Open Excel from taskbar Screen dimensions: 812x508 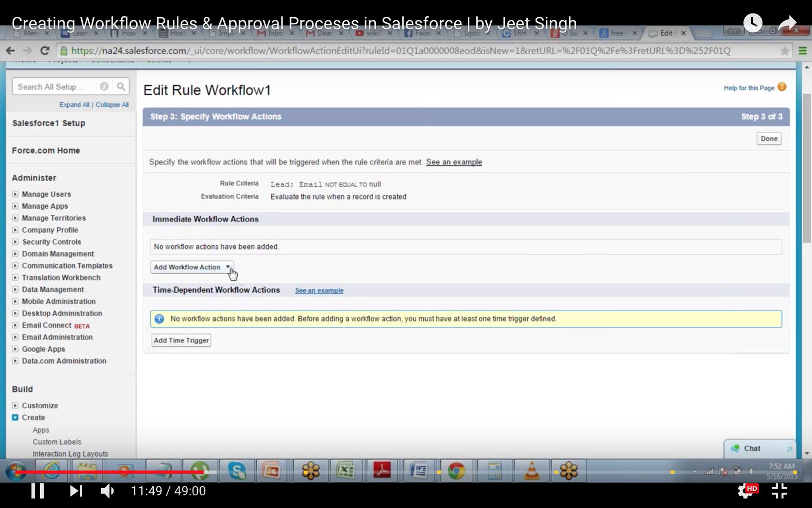click(346, 471)
